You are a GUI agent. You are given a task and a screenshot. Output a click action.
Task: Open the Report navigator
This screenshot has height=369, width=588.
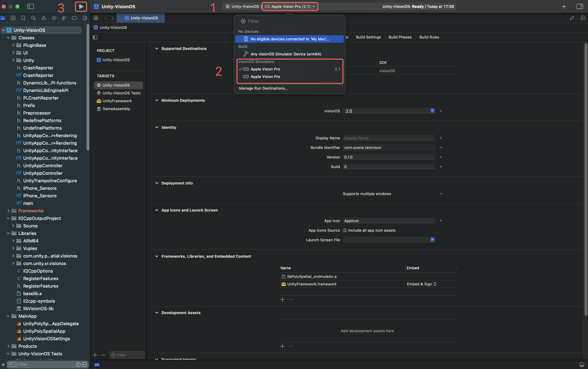pos(85,18)
